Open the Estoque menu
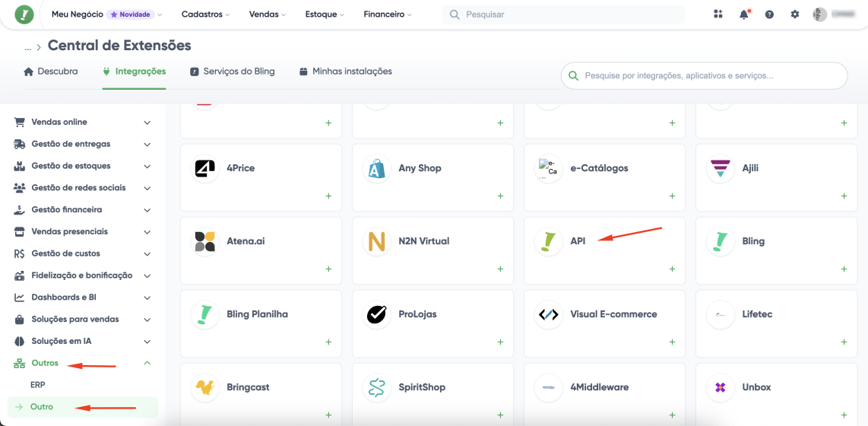The image size is (868, 426). (x=325, y=14)
